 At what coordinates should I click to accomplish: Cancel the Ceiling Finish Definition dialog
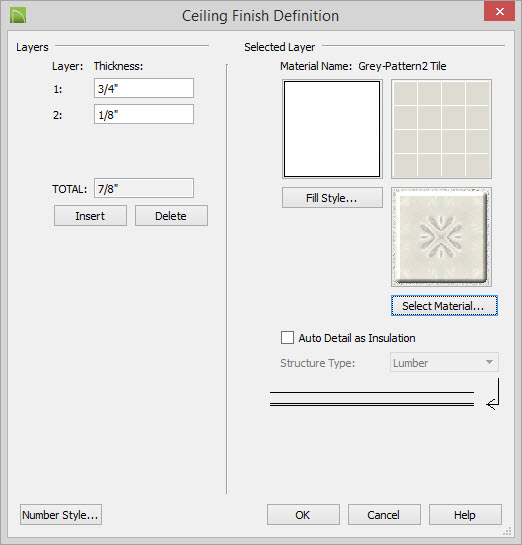(x=384, y=515)
